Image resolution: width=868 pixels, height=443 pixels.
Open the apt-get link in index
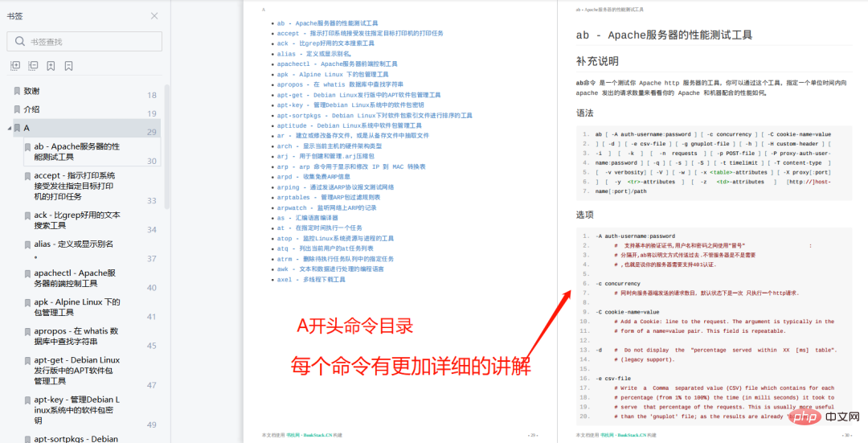359,95
